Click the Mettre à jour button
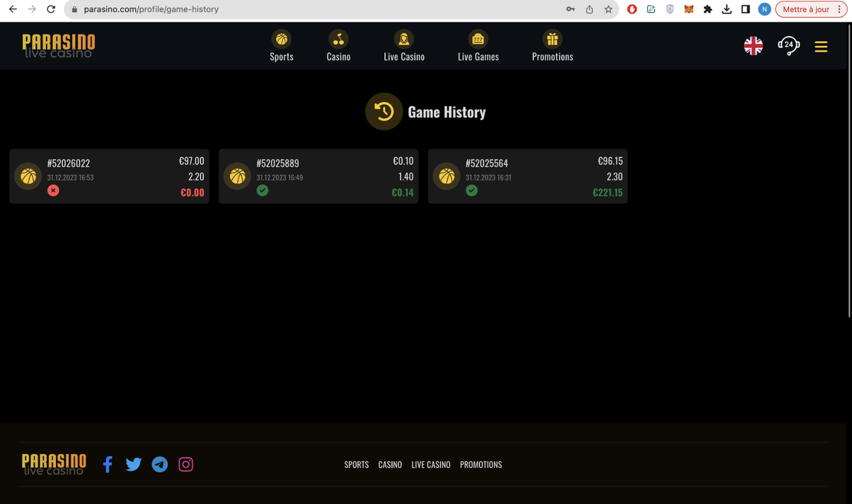The height and width of the screenshot is (504, 852). click(805, 9)
